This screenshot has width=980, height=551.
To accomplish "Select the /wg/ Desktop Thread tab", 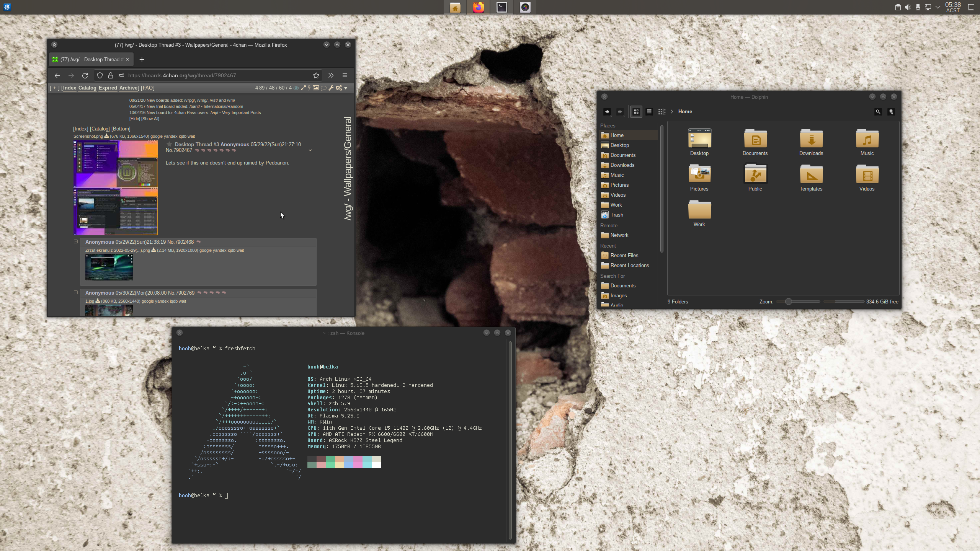I will (x=91, y=59).
